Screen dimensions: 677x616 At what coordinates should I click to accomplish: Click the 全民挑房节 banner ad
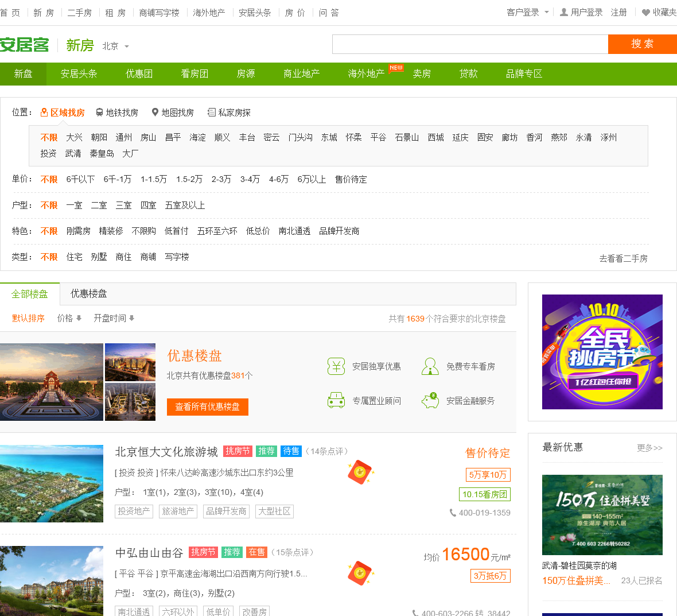[x=602, y=351]
